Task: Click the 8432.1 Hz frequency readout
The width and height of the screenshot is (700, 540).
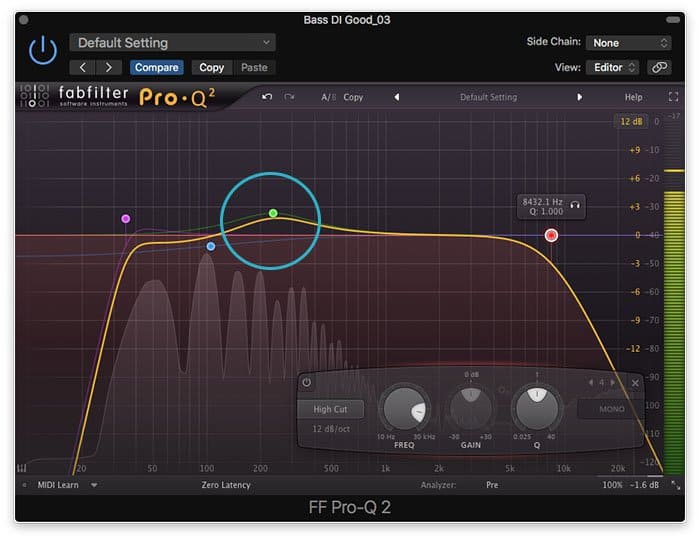Action: click(542, 202)
